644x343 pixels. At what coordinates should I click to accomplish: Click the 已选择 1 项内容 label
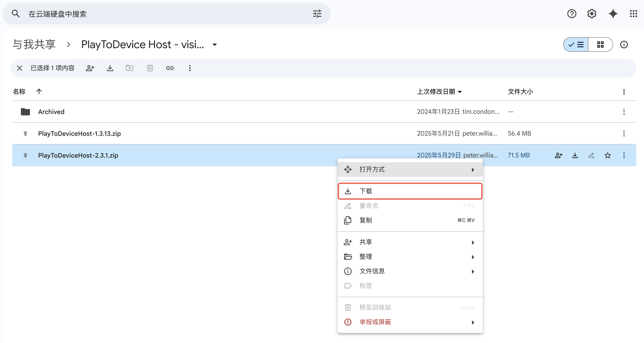[52, 68]
